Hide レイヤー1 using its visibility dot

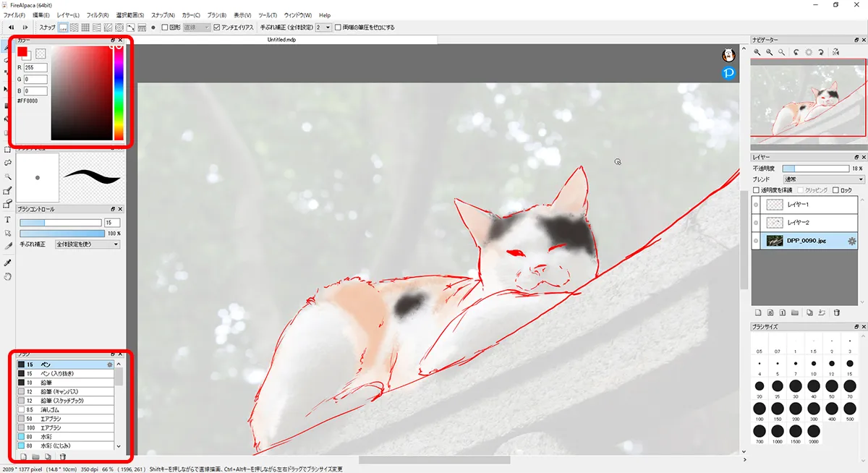click(x=757, y=205)
